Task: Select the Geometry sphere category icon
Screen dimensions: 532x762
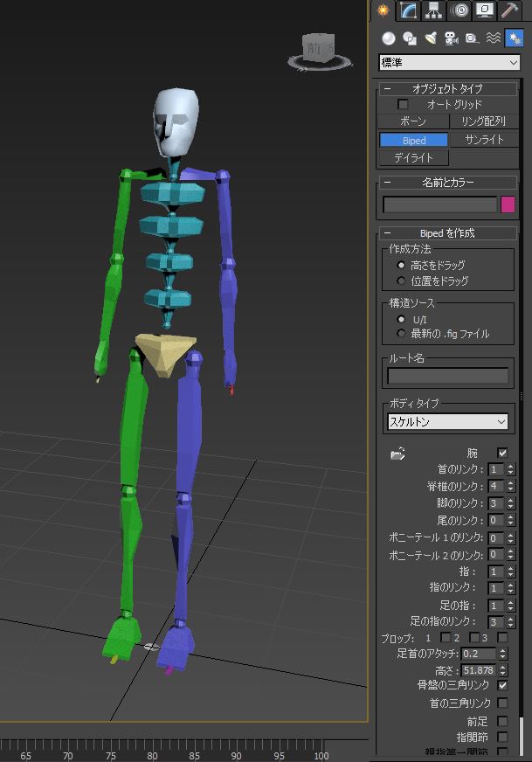Action: (x=389, y=38)
